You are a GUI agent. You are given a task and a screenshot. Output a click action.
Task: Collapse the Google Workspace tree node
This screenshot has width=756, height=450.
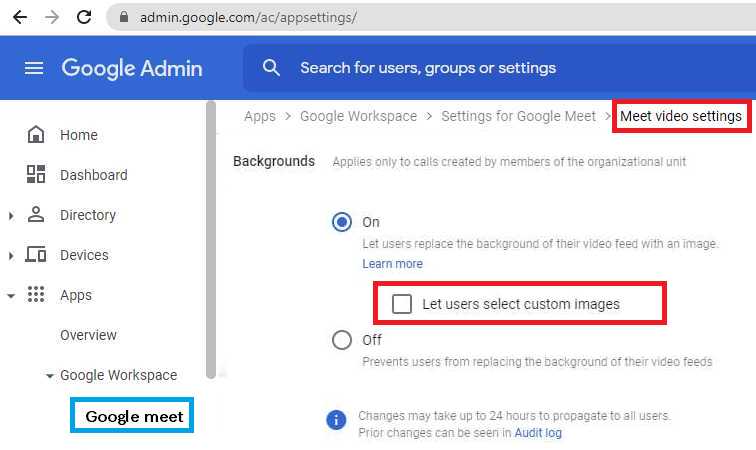point(49,376)
